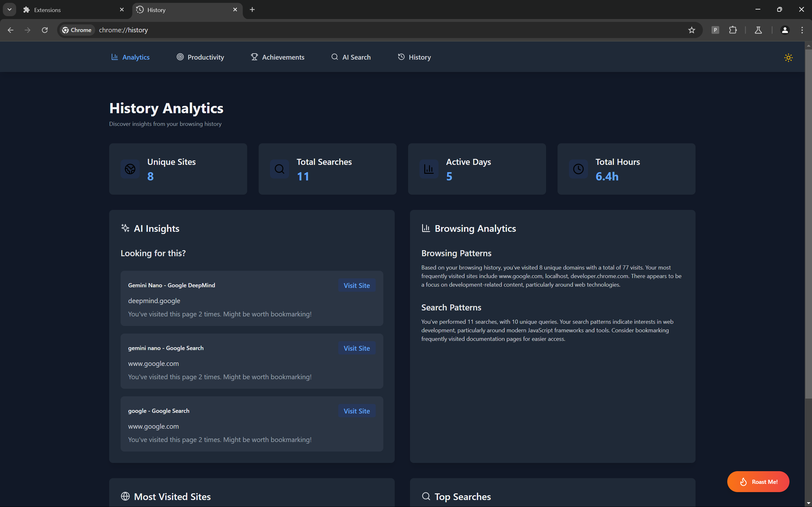Open the Productivity tab

click(200, 57)
